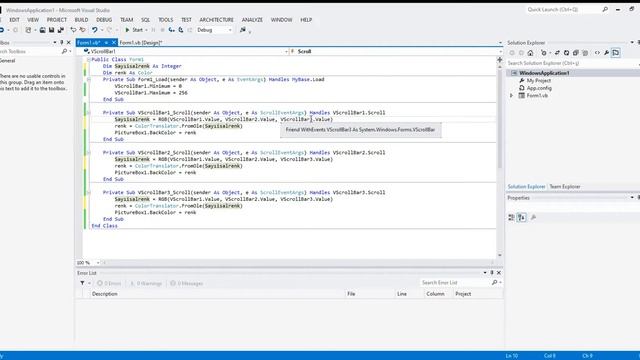
Task: Toggle Show All Files in Solution Explorer
Action: click(x=585, y=53)
